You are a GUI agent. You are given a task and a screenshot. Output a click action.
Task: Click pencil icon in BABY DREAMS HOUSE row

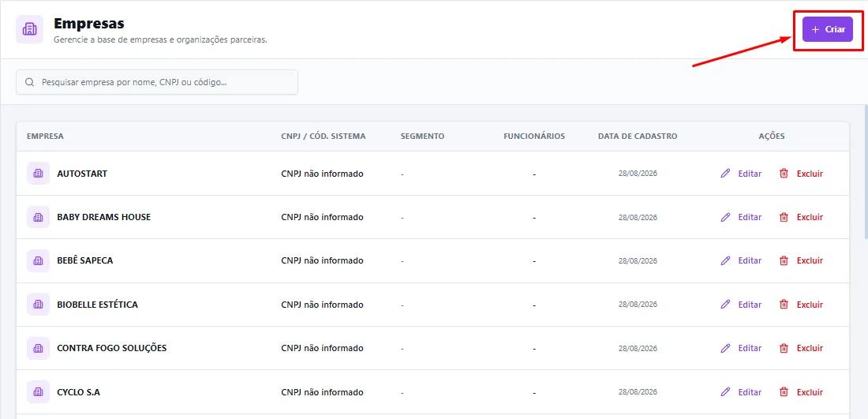pyautogui.click(x=725, y=217)
